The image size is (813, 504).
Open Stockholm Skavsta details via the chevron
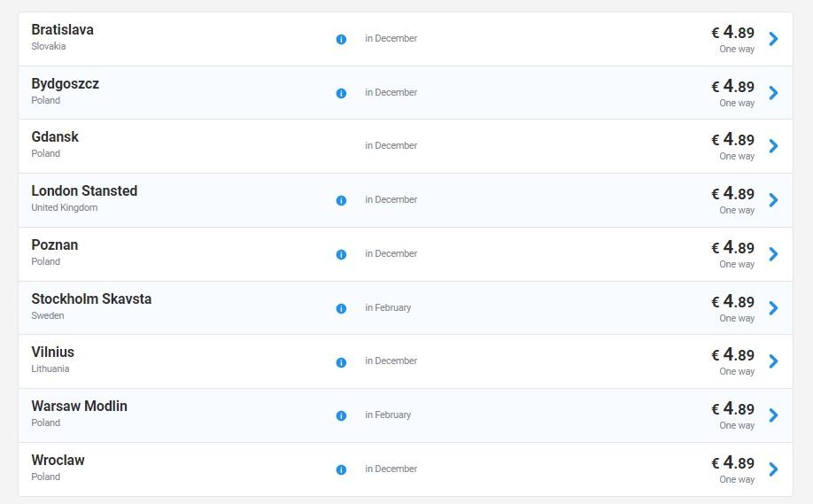pyautogui.click(x=773, y=308)
